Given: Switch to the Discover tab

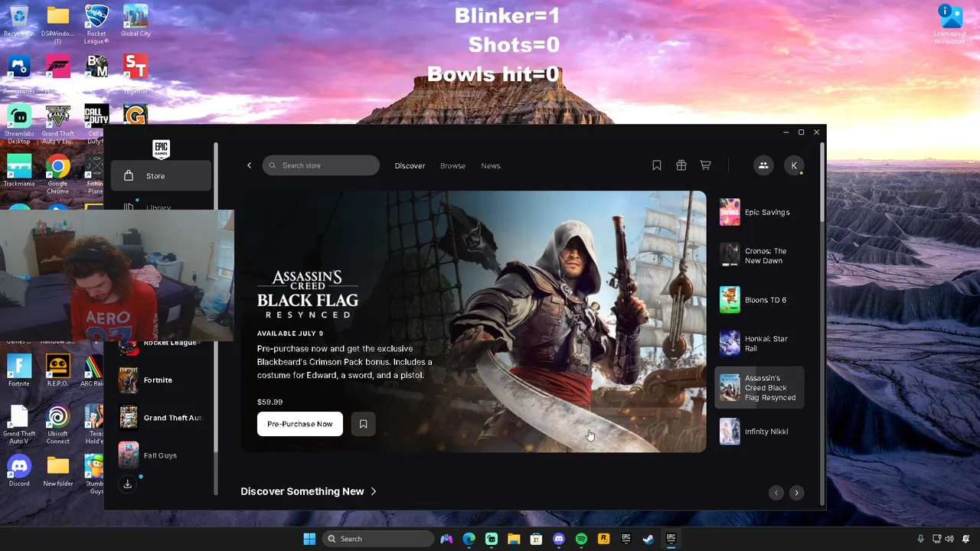Looking at the screenshot, I should (410, 165).
